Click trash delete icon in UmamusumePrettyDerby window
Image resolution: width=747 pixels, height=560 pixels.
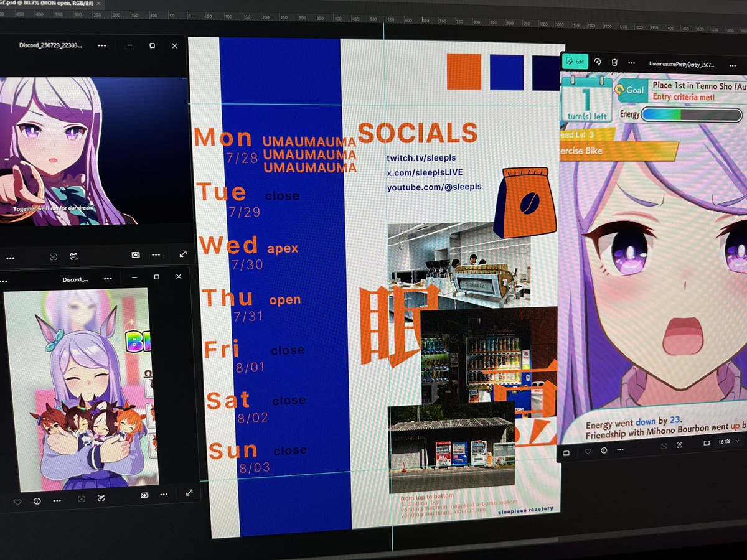[x=614, y=62]
